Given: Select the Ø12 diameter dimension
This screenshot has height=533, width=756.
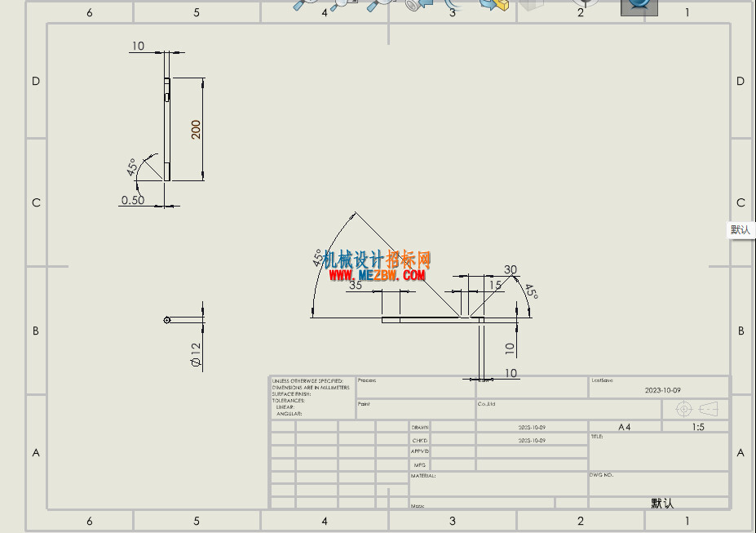Looking at the screenshot, I should tap(196, 354).
